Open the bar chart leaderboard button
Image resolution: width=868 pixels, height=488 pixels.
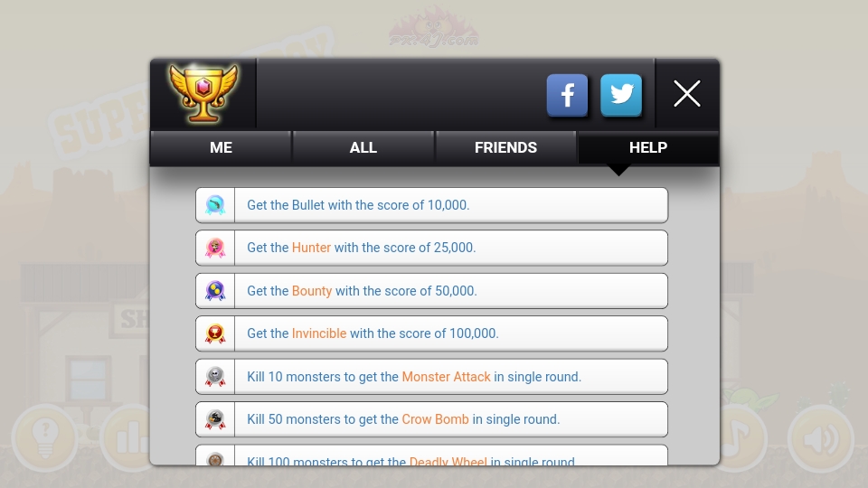(x=127, y=439)
